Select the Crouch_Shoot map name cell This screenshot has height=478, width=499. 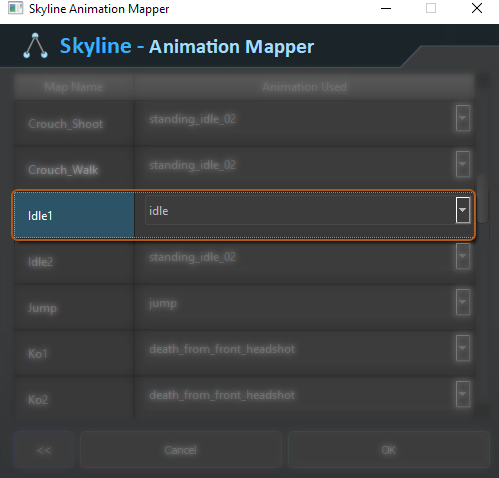(x=74, y=123)
